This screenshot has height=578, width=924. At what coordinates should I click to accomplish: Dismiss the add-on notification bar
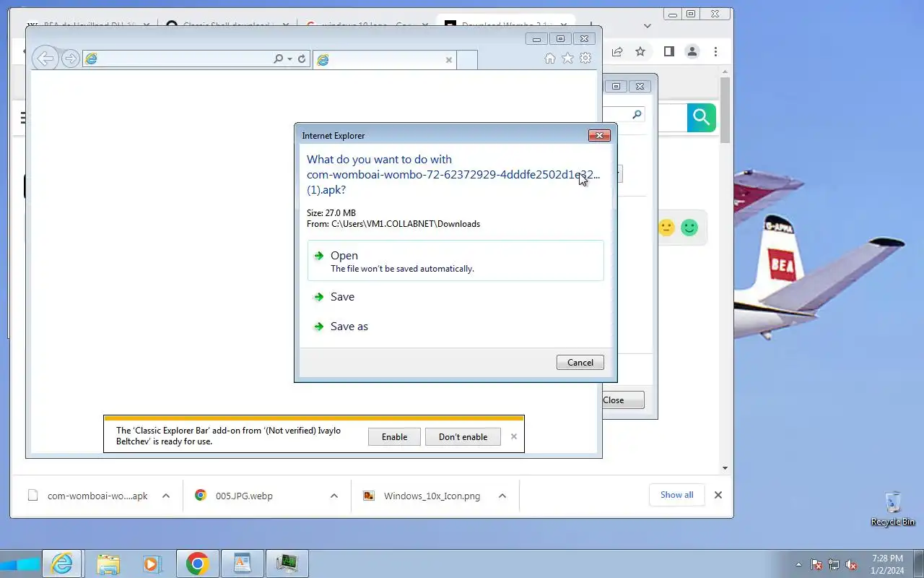[x=514, y=436]
